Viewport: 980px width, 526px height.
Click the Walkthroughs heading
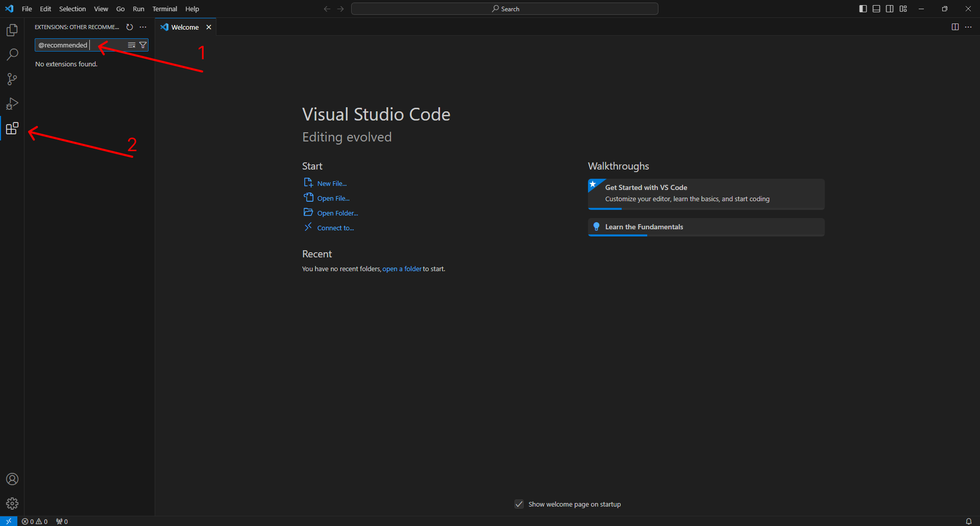pos(618,166)
